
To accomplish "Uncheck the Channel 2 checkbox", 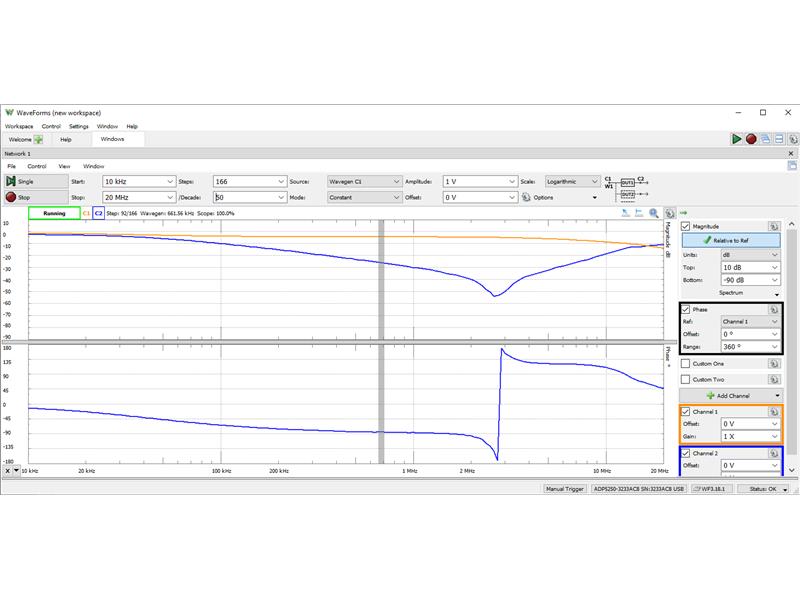I will (686, 453).
